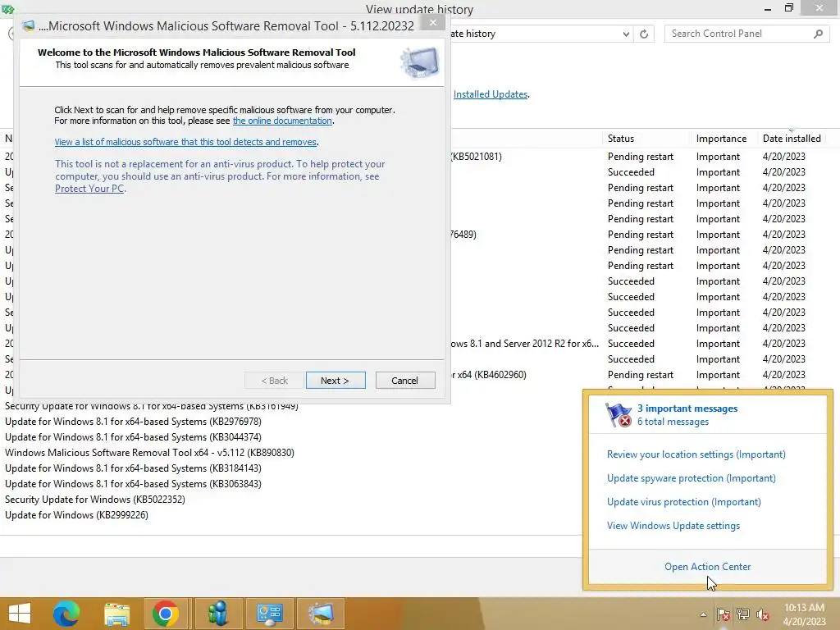Click removal tool title bar icon
The width and height of the screenshot is (840, 630).
(29, 25)
